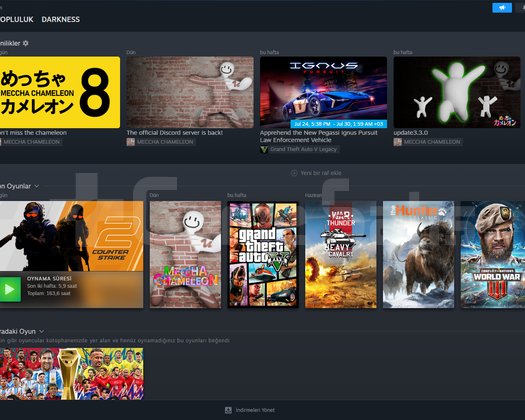Image resolution: width=525 pixels, height=420 pixels.
Task: Open the Yenilikler settings gear
Action: click(x=25, y=43)
